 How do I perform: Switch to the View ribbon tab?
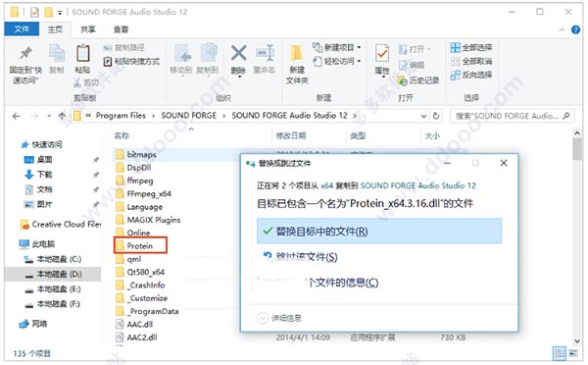(121, 29)
